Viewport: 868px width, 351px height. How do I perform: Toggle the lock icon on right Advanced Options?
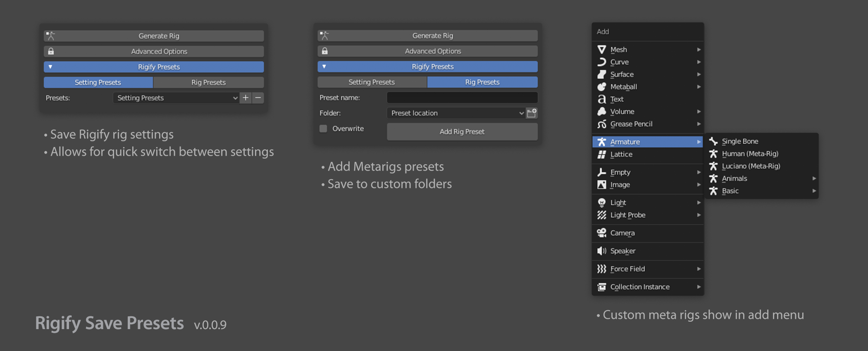(x=325, y=51)
